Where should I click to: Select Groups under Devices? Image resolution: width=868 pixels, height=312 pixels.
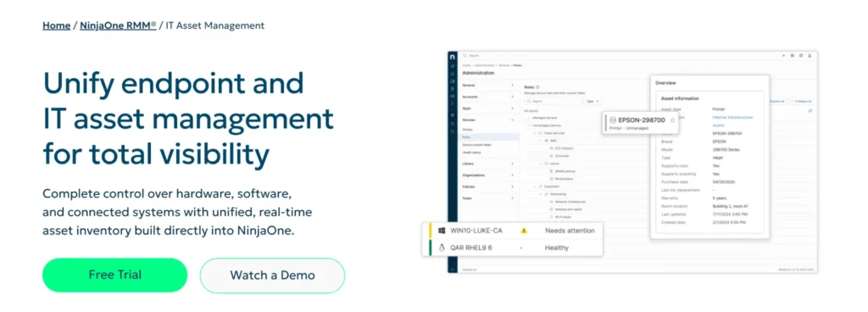pyautogui.click(x=467, y=130)
